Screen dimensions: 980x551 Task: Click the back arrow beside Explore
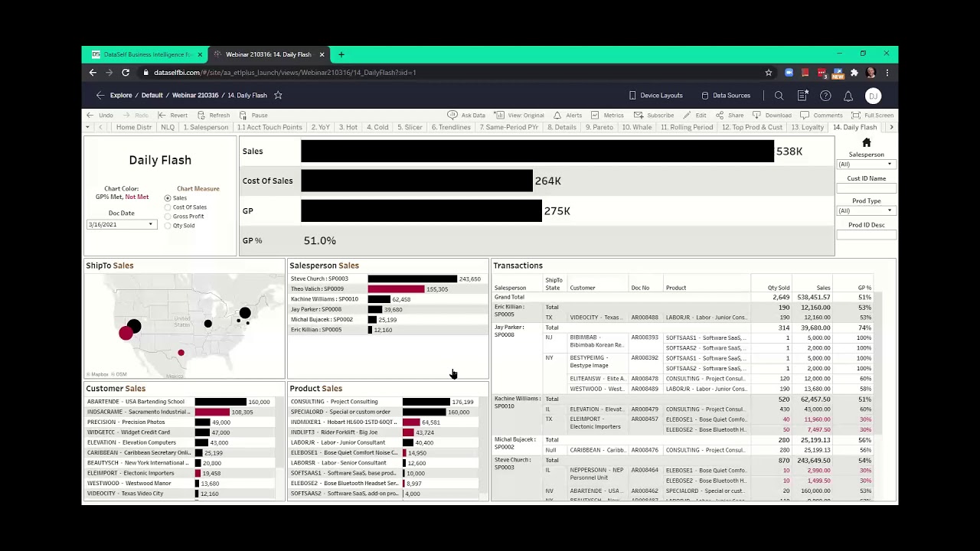[x=100, y=95]
